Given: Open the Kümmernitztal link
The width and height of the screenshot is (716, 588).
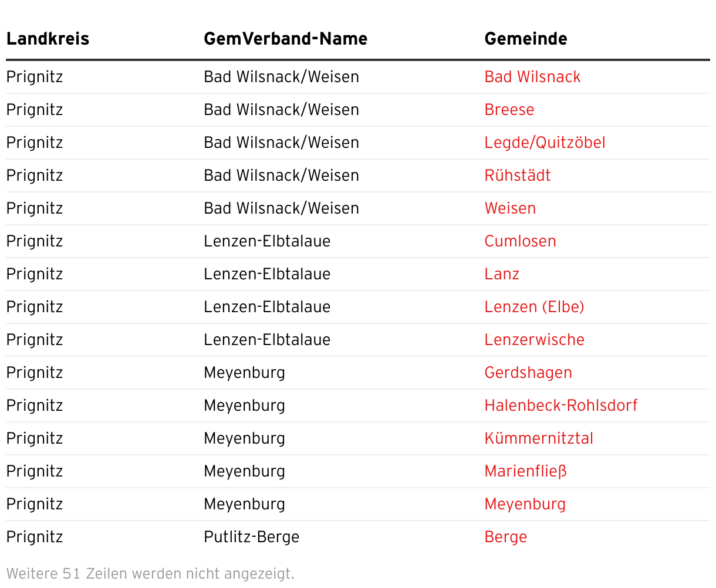Looking at the screenshot, I should pyautogui.click(x=539, y=438).
